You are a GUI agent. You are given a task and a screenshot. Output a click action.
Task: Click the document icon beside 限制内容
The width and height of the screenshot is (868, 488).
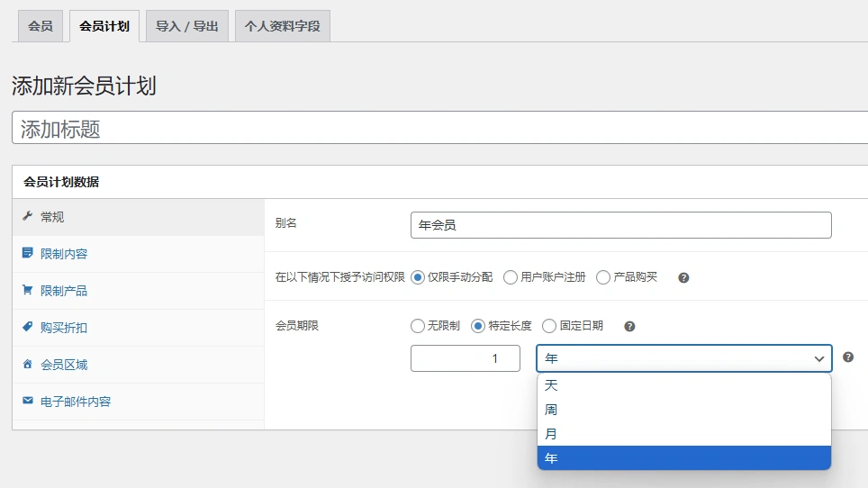tap(27, 253)
